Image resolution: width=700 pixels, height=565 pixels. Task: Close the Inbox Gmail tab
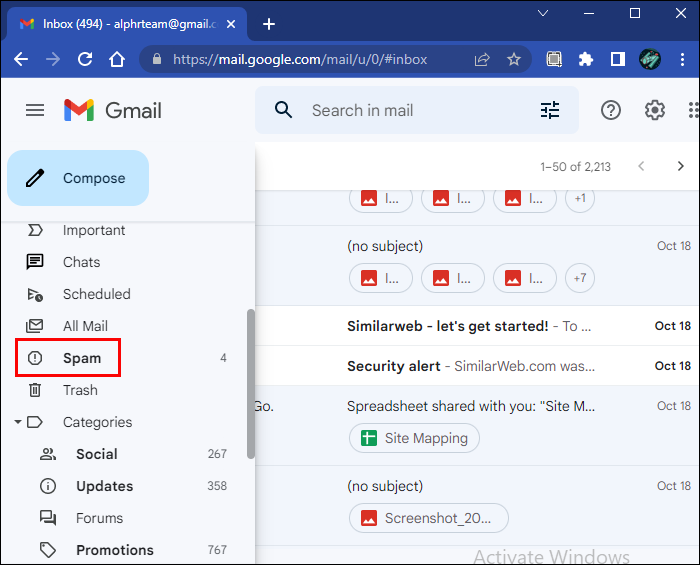[x=231, y=24]
